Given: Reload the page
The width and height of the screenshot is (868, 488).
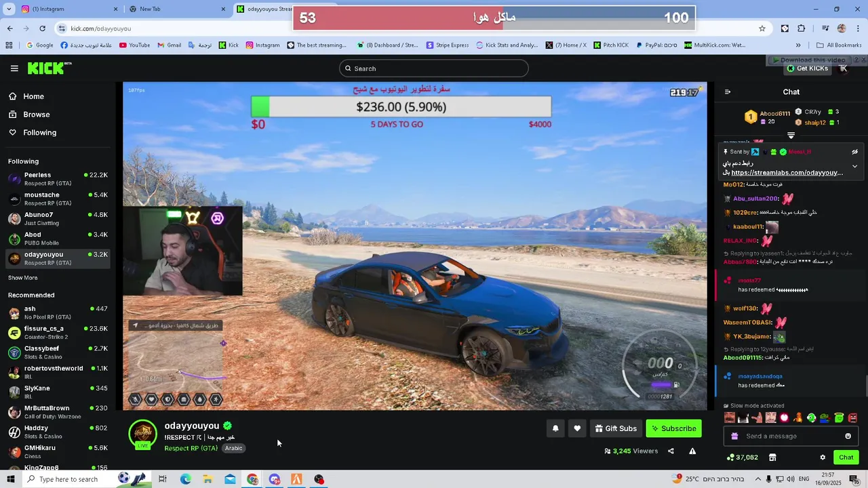Looking at the screenshot, I should click(x=42, y=28).
